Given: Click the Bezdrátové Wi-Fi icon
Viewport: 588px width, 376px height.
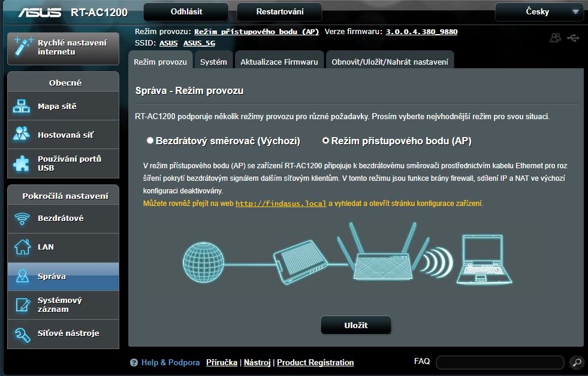Looking at the screenshot, I should coord(22,219).
